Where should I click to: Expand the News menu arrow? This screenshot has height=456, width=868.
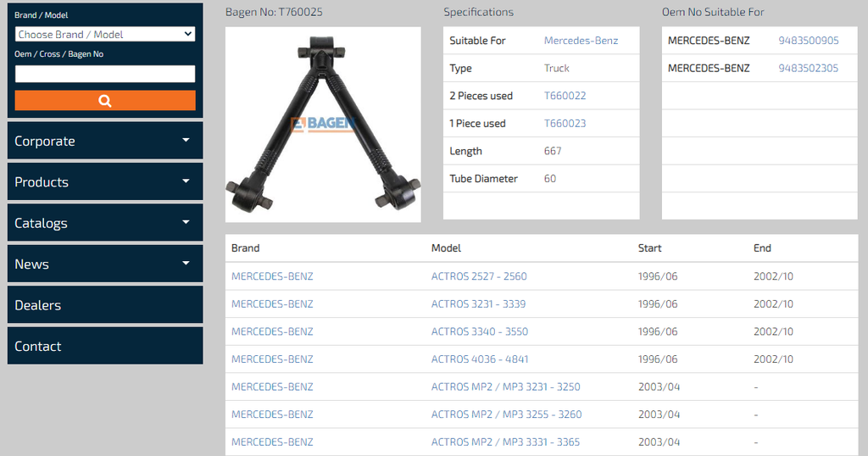186,264
